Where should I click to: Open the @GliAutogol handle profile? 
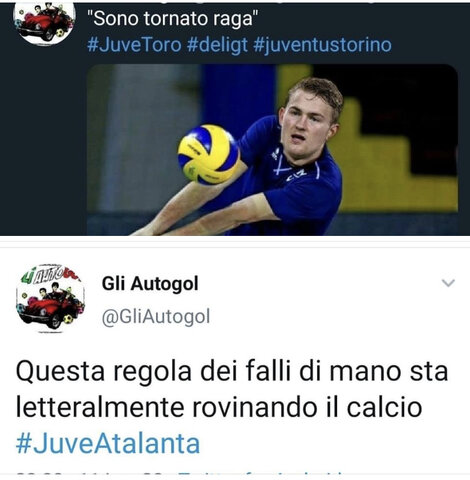tap(156, 317)
